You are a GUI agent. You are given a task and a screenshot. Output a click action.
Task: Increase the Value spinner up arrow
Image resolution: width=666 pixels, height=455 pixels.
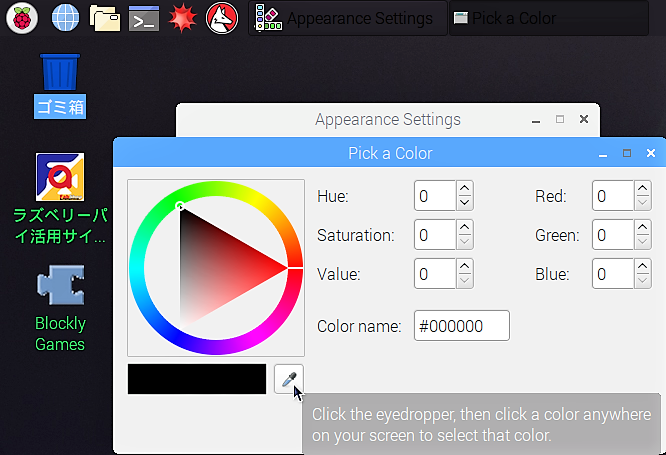(465, 266)
